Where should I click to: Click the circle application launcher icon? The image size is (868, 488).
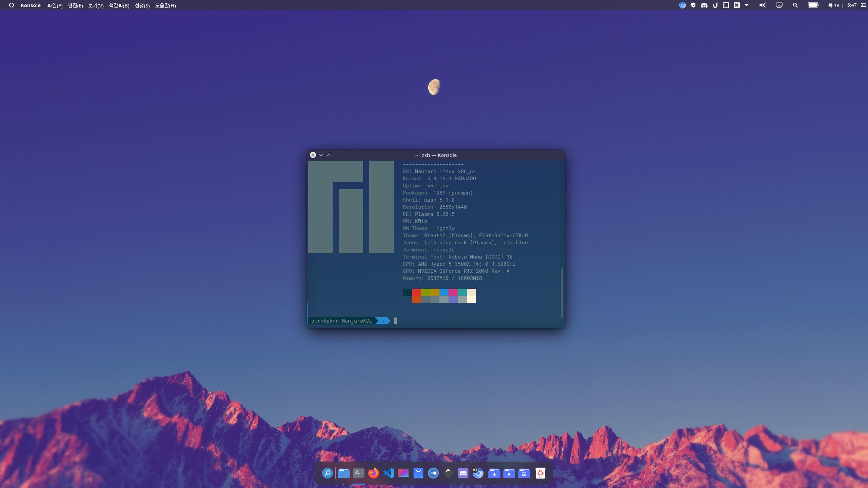(11, 5)
